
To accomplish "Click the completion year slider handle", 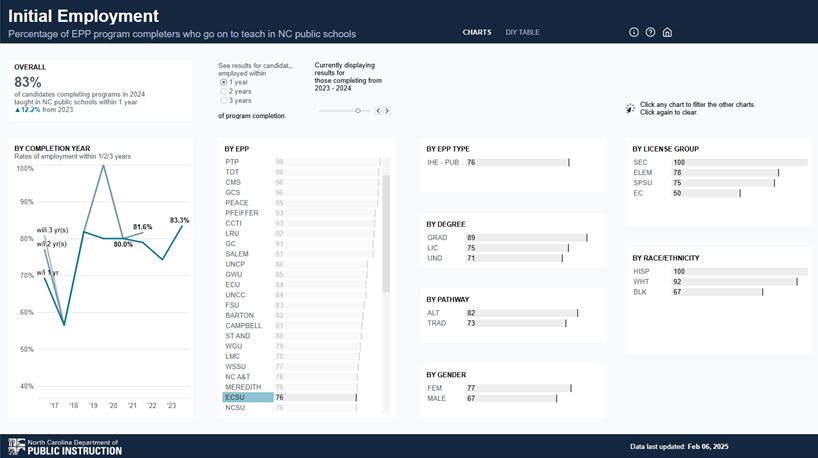I will pos(358,111).
